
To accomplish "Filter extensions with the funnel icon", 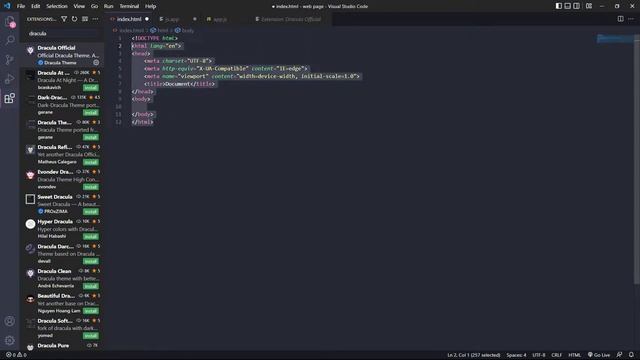I will click(x=64, y=19).
